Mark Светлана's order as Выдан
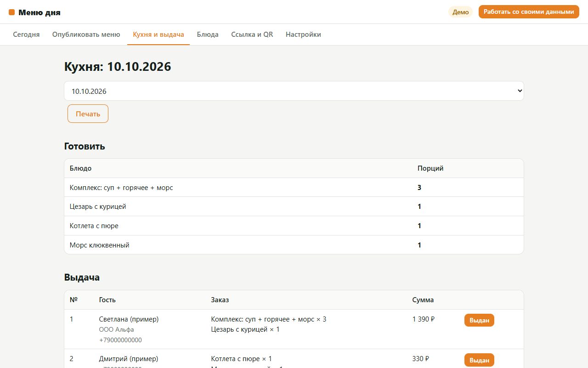The height and width of the screenshot is (368, 588). click(479, 320)
